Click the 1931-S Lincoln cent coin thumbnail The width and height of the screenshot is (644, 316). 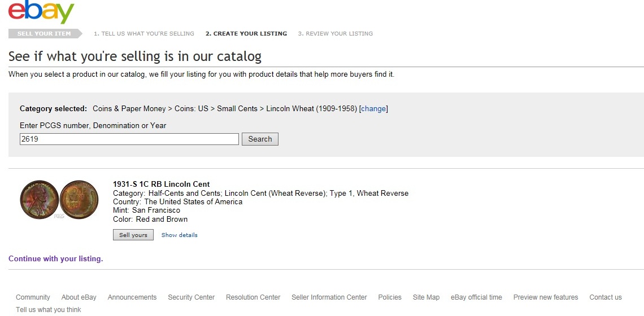tap(59, 200)
